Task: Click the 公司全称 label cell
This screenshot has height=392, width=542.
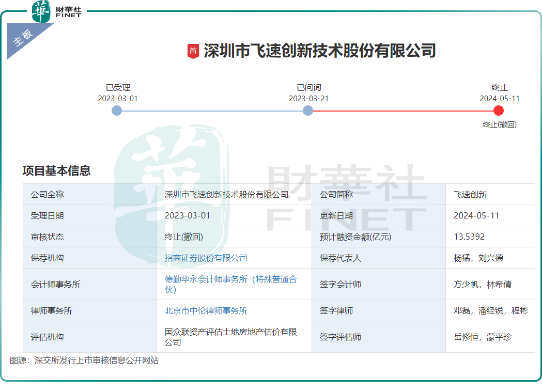Action: pos(90,194)
